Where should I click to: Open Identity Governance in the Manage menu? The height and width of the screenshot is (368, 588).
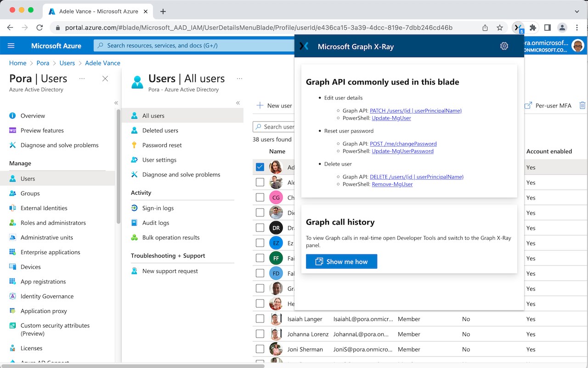pyautogui.click(x=47, y=296)
